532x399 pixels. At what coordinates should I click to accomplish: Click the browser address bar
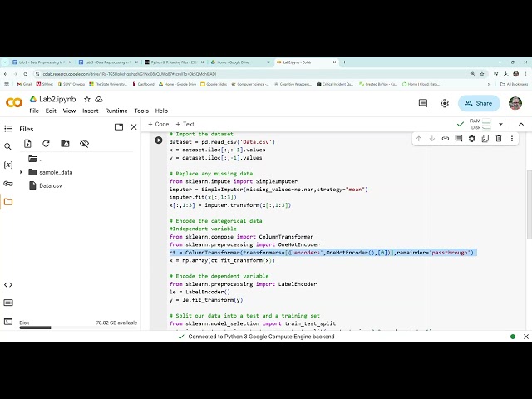(251, 74)
